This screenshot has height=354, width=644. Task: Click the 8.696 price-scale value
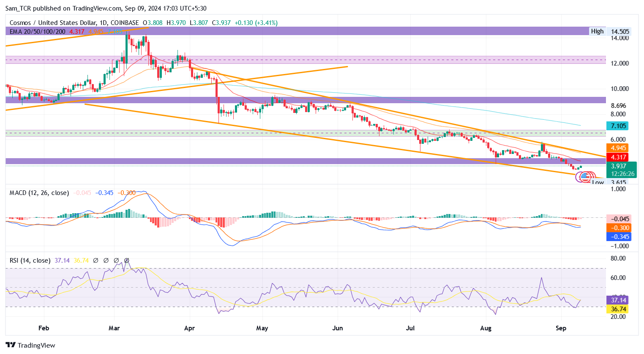(619, 105)
